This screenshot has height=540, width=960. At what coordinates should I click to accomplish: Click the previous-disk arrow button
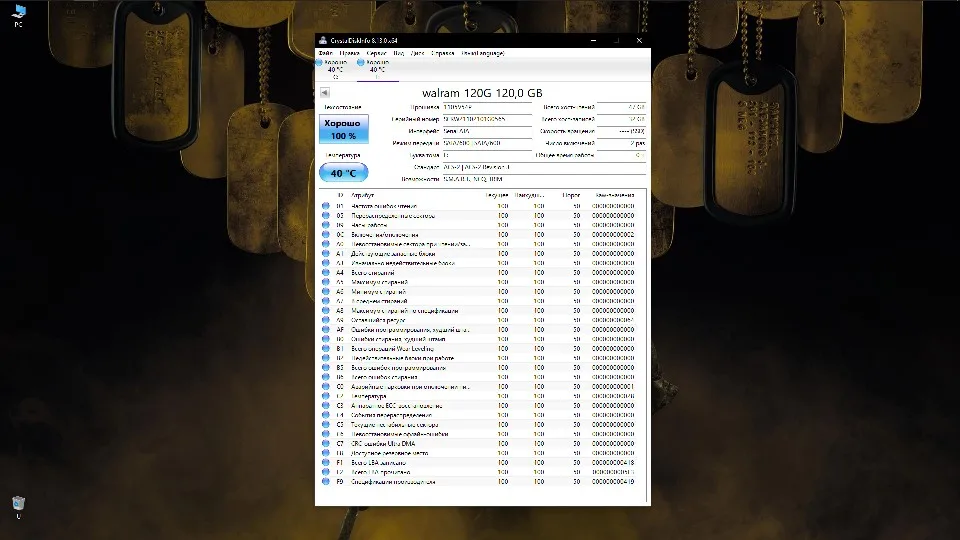point(324,92)
